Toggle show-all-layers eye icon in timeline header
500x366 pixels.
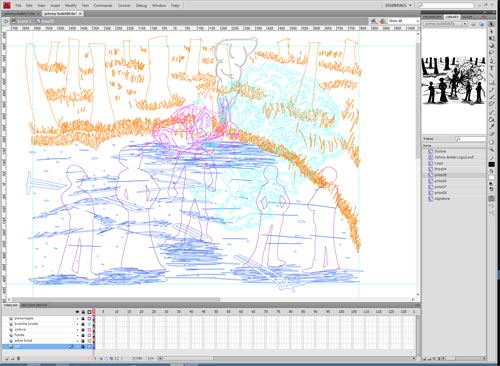[77, 312]
